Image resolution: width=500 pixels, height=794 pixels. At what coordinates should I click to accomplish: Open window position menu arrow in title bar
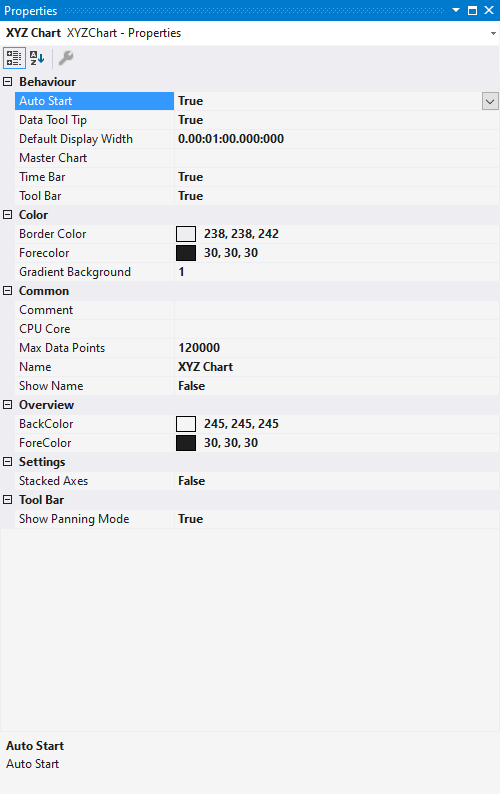[456, 10]
